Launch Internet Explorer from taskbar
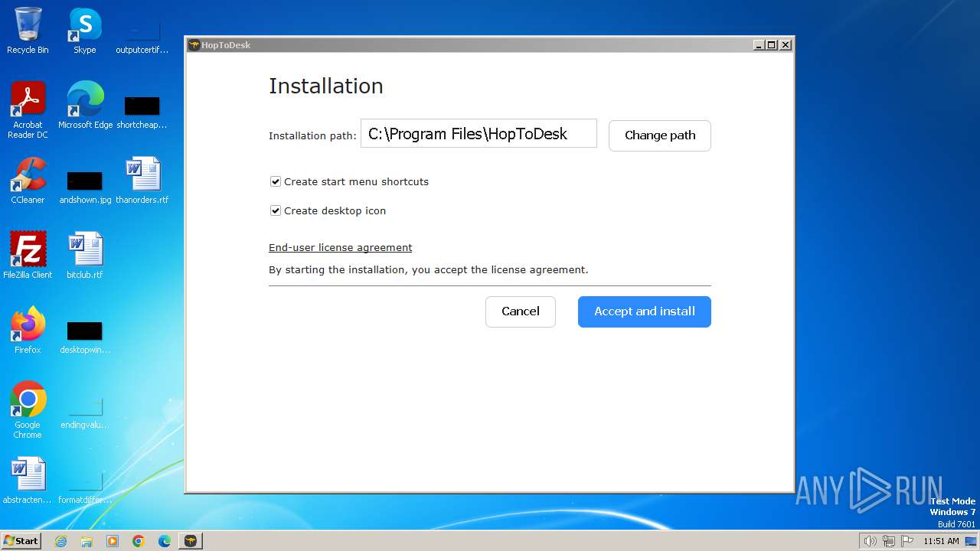 (x=60, y=541)
